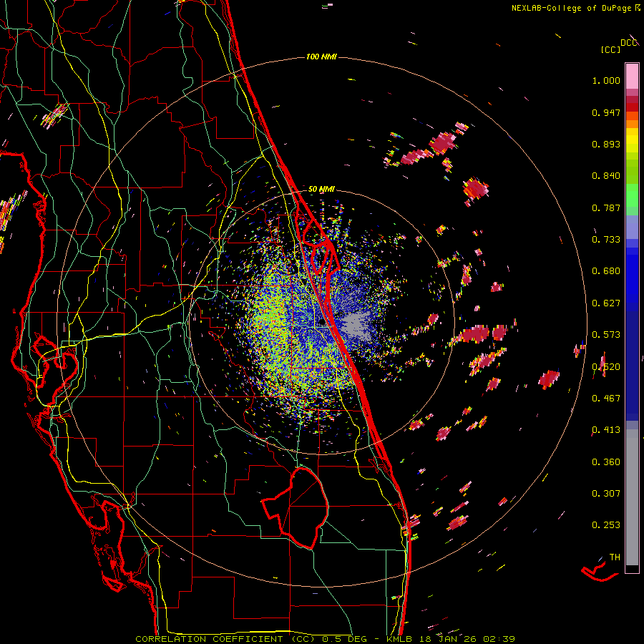This screenshot has height=644, width=644.
Task: Select the 0.360 legend value
Action: 606,462
